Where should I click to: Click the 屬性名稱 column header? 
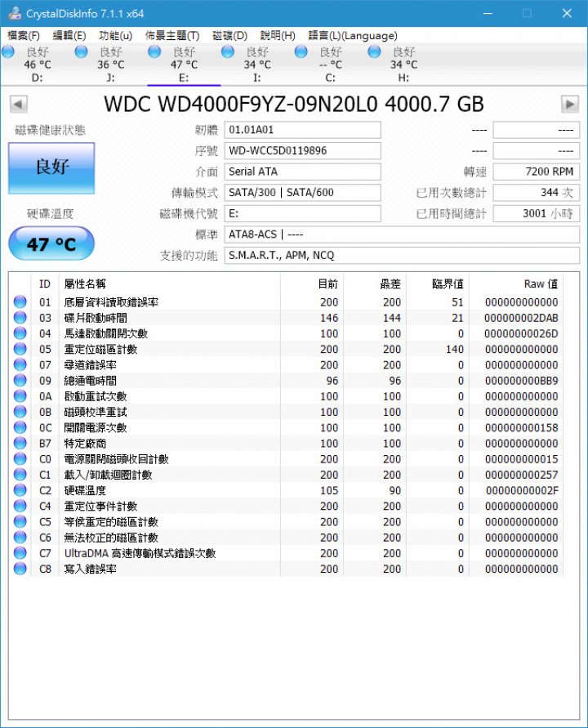(169, 284)
